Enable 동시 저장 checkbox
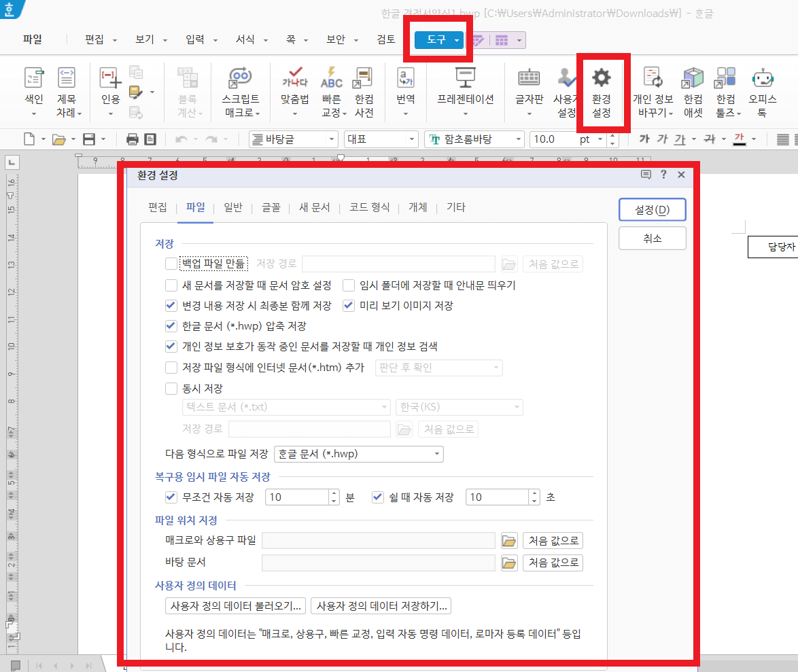The image size is (798, 672). (171, 389)
